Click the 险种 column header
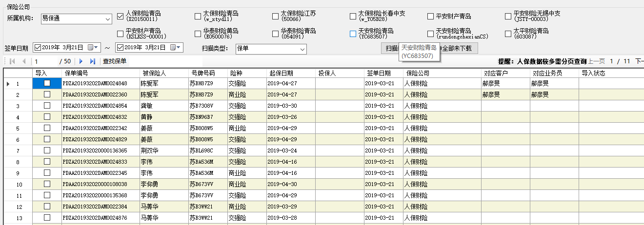The height and width of the screenshot is (225, 644). pyautogui.click(x=236, y=73)
